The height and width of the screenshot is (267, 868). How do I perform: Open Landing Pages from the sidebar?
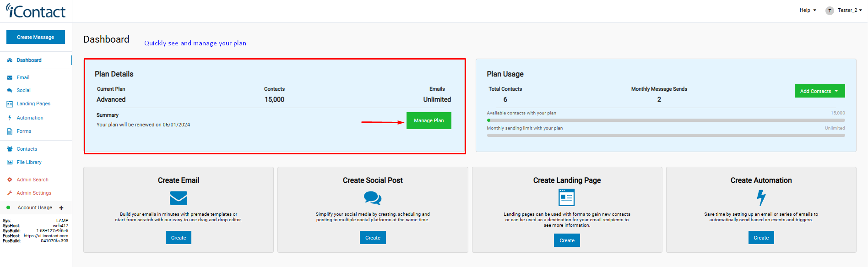point(33,104)
